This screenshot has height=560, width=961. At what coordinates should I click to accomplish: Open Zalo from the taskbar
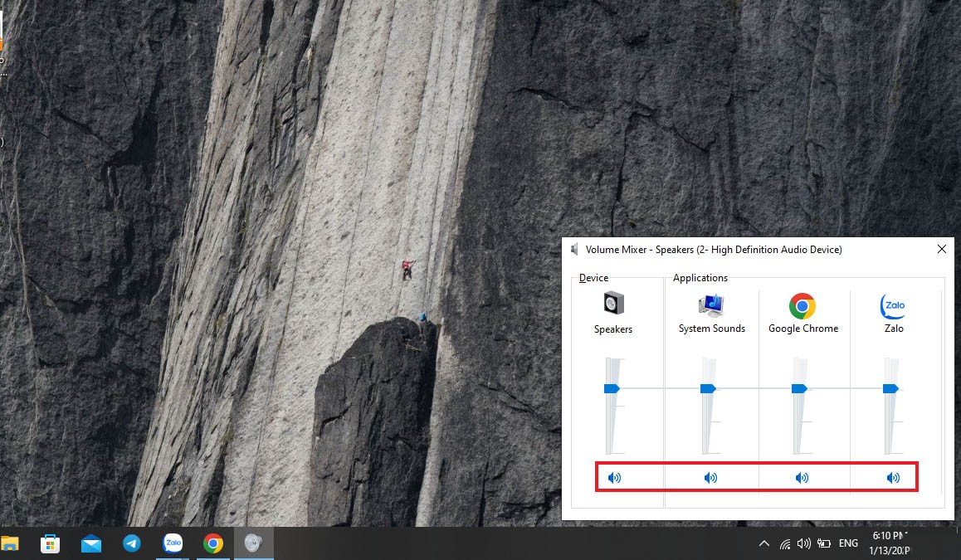pyautogui.click(x=173, y=543)
